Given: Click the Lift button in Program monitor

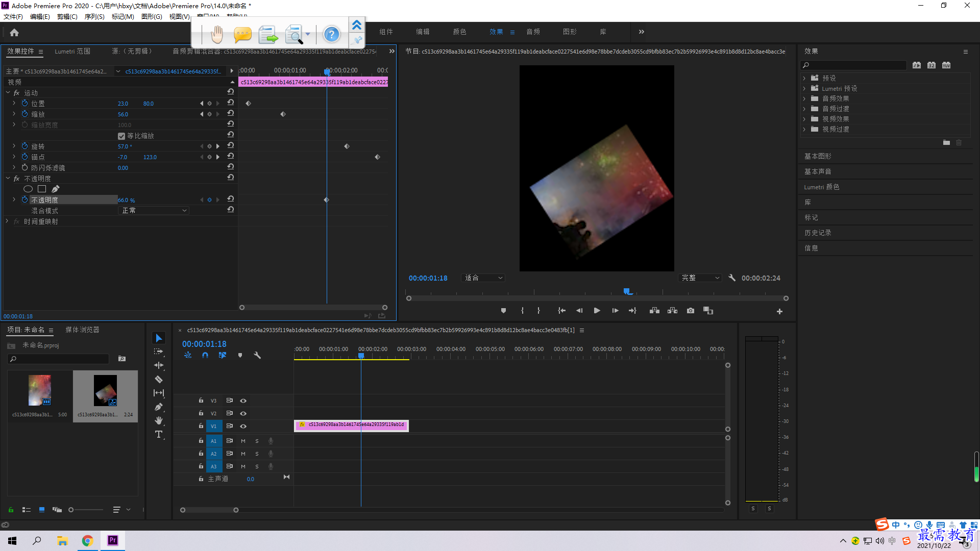Looking at the screenshot, I should coord(654,311).
